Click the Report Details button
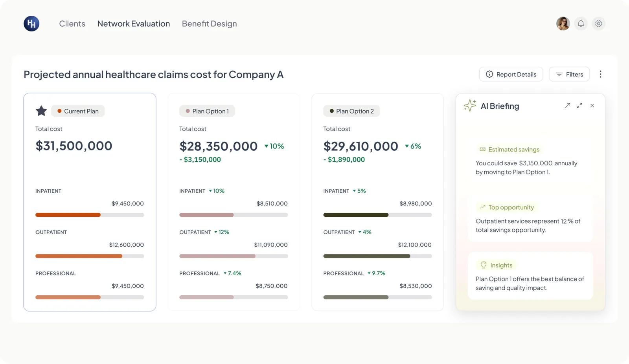This screenshot has height=364, width=629. (511, 74)
